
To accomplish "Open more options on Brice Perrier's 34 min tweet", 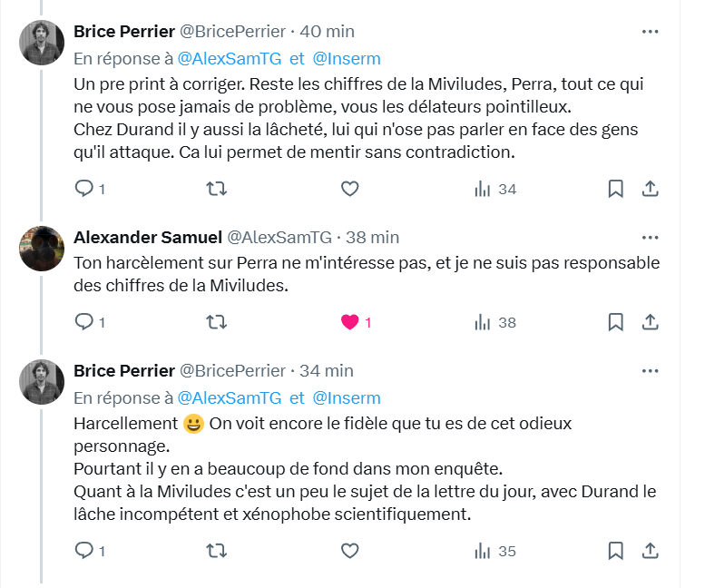I will (650, 370).
